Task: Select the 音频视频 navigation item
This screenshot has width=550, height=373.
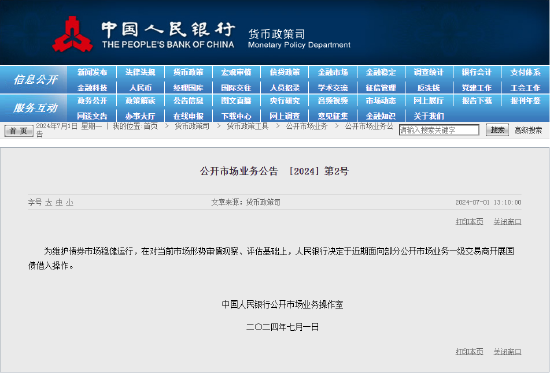Action: click(x=333, y=101)
